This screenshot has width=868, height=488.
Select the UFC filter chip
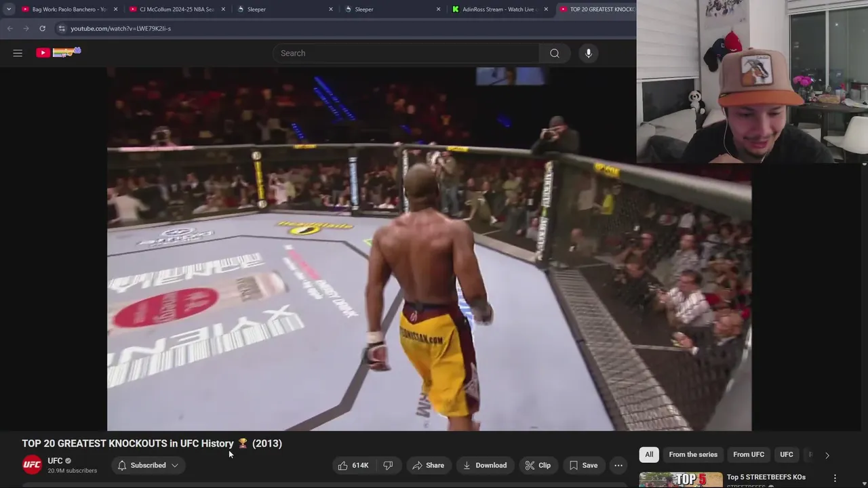pos(787,455)
